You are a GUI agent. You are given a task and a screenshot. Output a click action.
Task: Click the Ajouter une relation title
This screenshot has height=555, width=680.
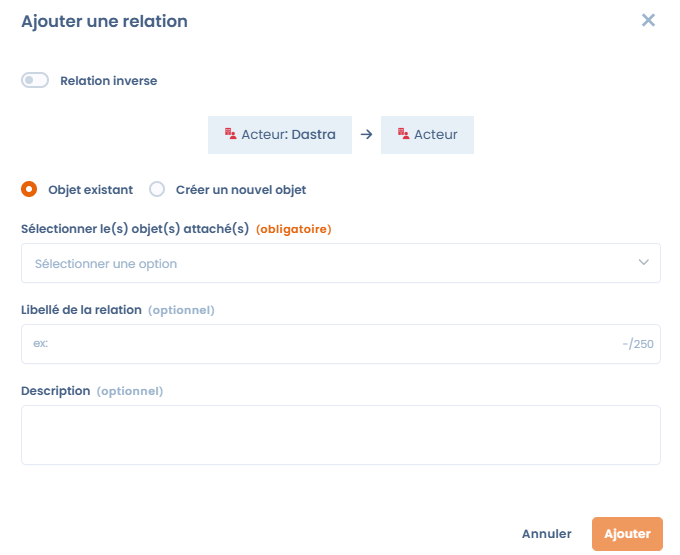coord(104,21)
